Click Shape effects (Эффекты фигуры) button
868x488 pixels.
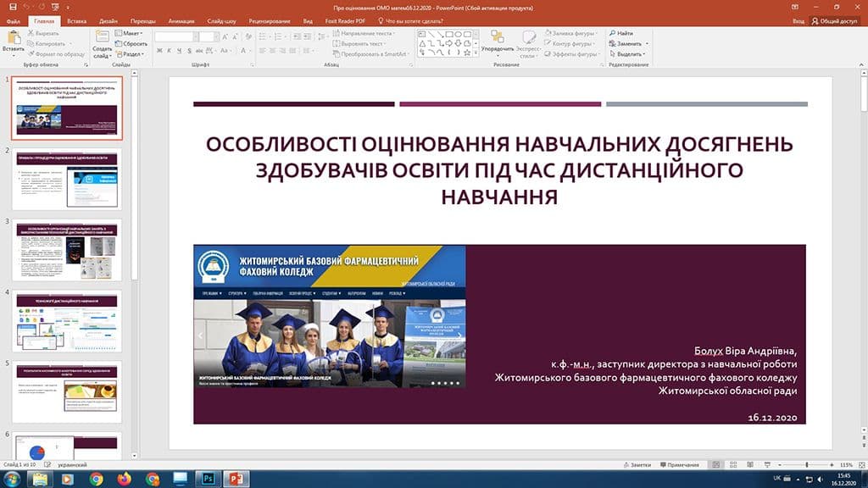click(572, 54)
